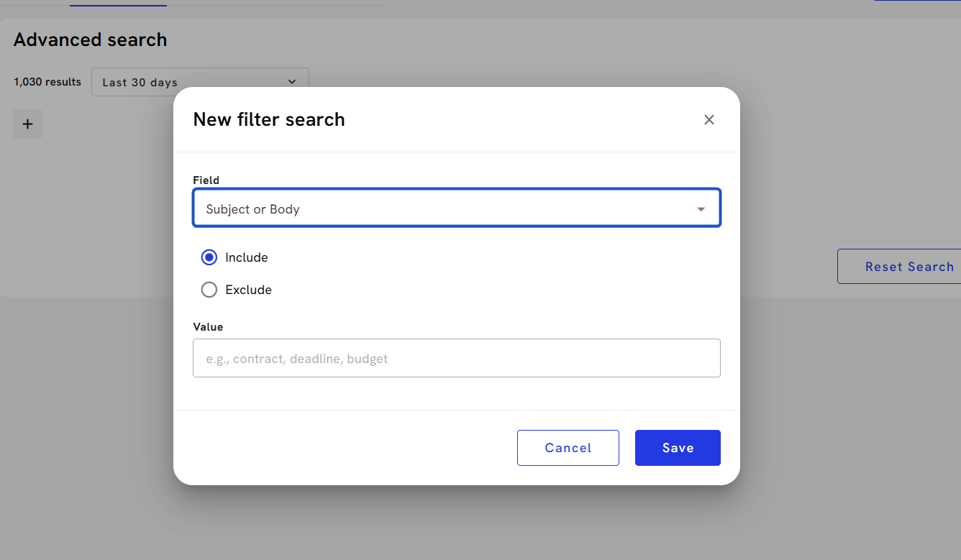Viewport: 961px width, 560px height.
Task: Click the "1,030 results" count text
Action: click(x=47, y=82)
